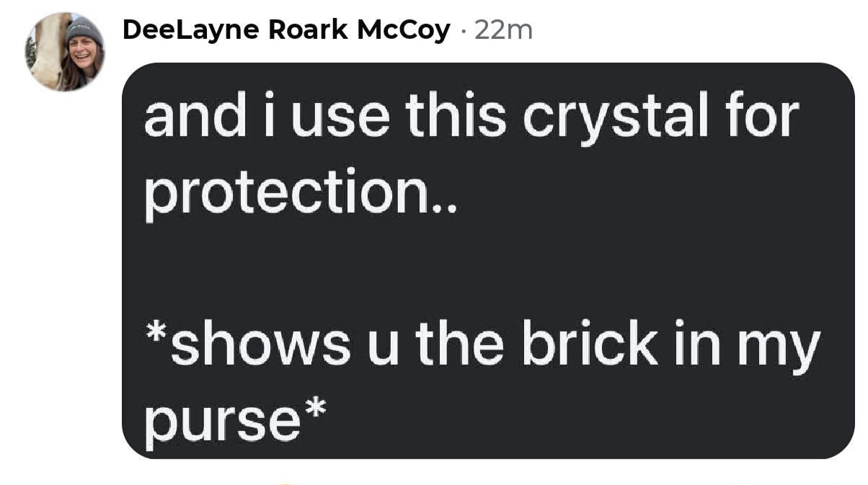Screen dimensions: 868x485
Task: Open DeeLayne Roark McCoy's profile picture
Action: coord(65,52)
